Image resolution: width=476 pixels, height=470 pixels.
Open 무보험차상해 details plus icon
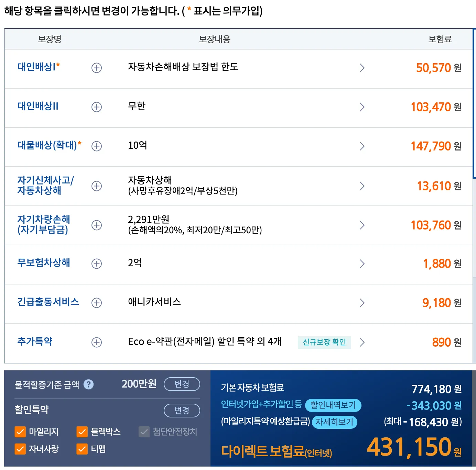pyautogui.click(x=97, y=264)
